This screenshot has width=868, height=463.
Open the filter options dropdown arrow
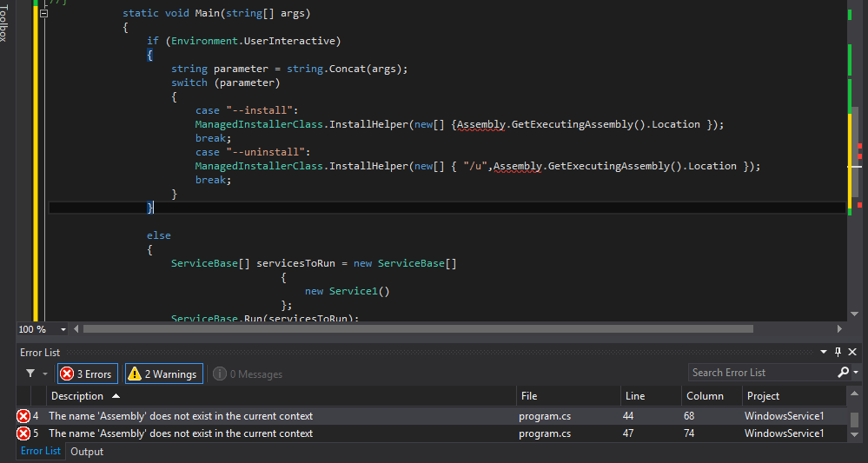coord(45,374)
